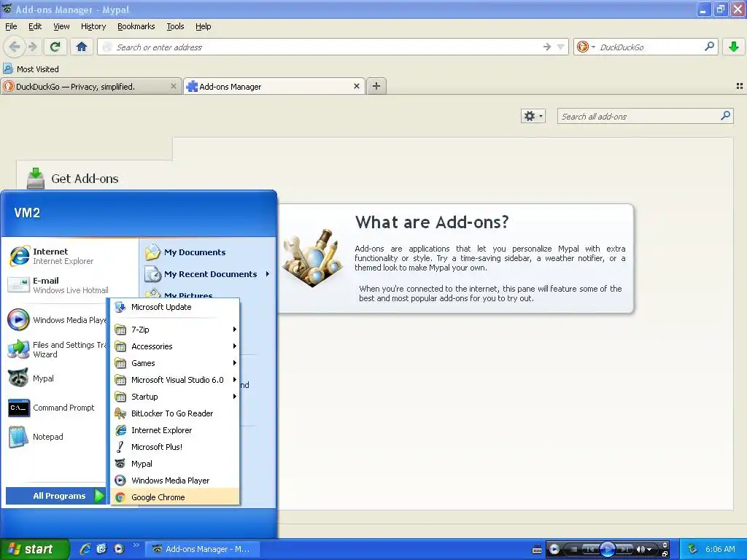Switch to the DuckDuckGo tab
This screenshot has height=560, width=747.
[90, 86]
